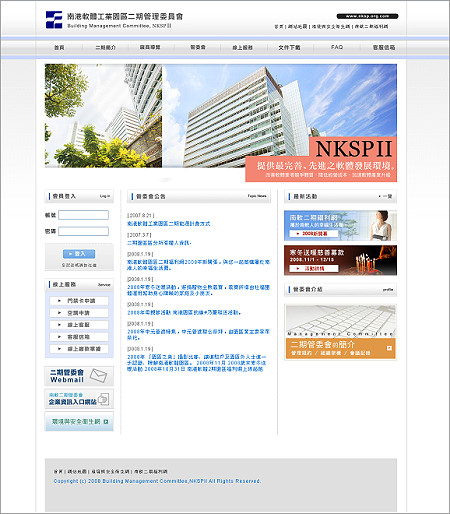Click the password (密碼) input field

coord(83,231)
